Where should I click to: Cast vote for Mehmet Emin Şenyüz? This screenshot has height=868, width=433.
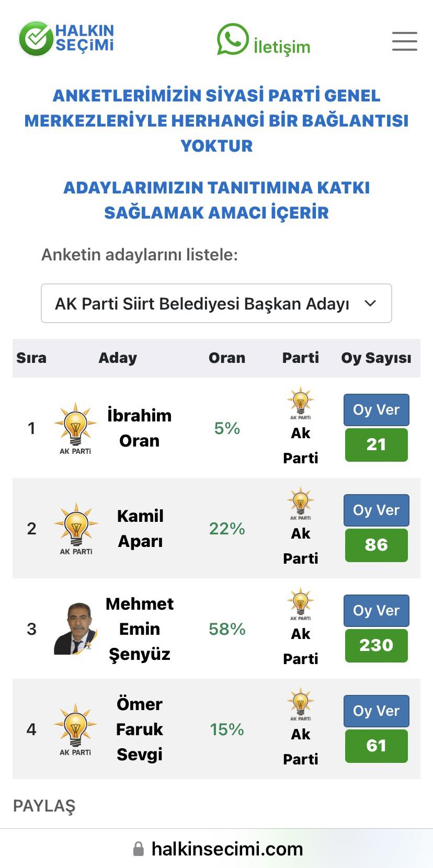click(376, 610)
